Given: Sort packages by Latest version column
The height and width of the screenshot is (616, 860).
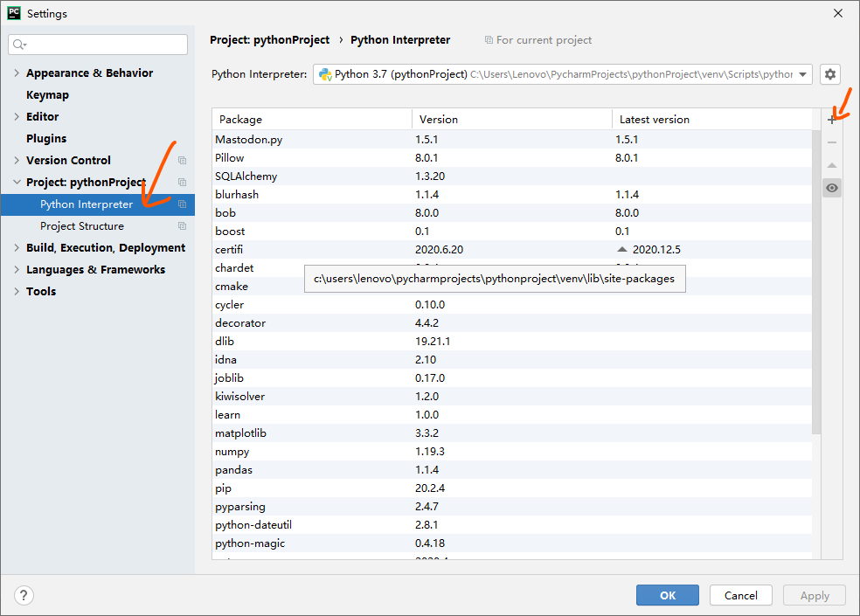Looking at the screenshot, I should click(x=655, y=120).
